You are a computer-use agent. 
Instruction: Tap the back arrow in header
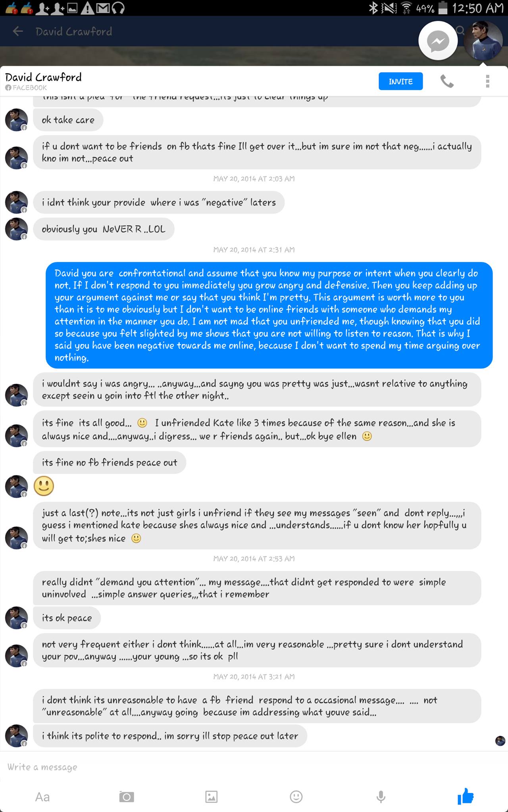pos(18,31)
